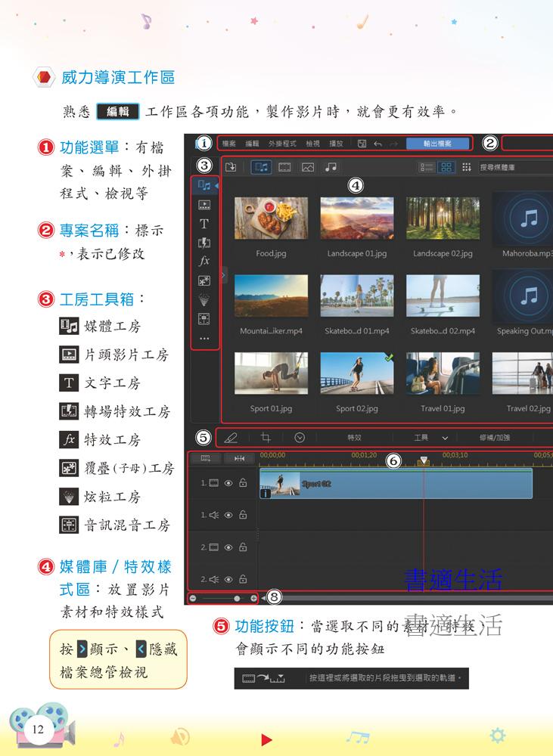
Task: Open the 檔案 menu
Action: point(228,144)
